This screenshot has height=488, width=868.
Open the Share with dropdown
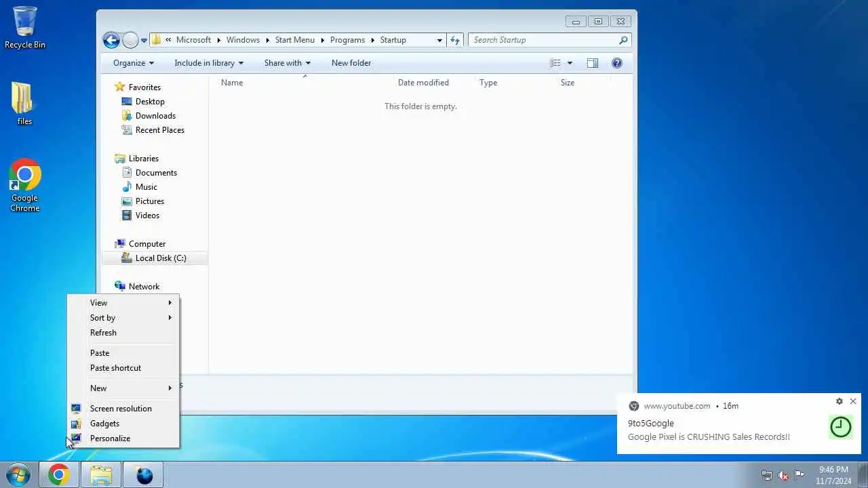(x=288, y=63)
